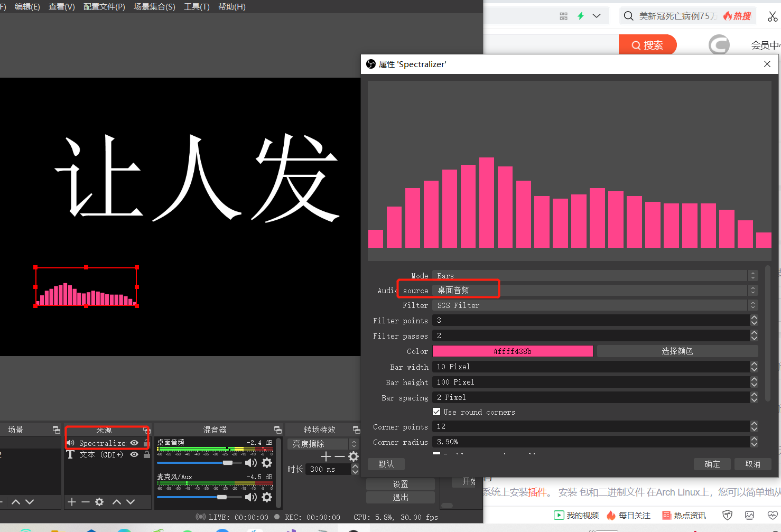Cancel the dialog with the 取消 button
The height and width of the screenshot is (532, 781).
[x=753, y=464]
